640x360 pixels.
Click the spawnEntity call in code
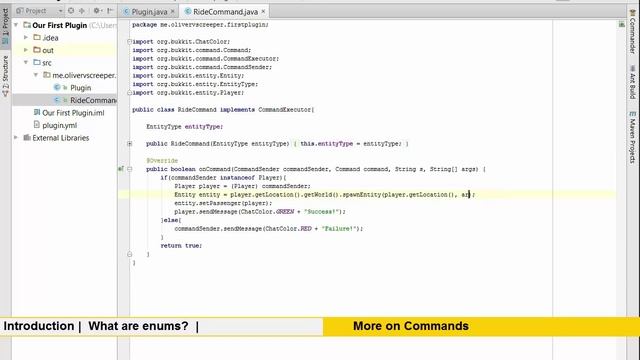point(361,195)
